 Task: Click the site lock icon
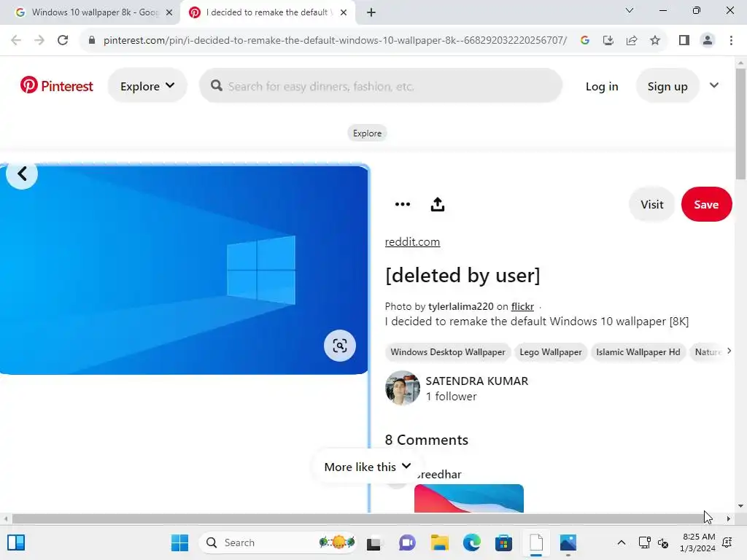(92, 40)
